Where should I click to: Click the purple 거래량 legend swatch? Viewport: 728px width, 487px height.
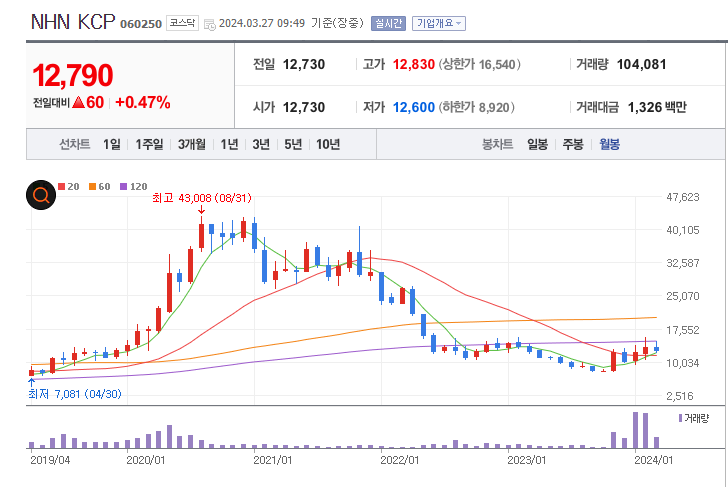coord(680,418)
